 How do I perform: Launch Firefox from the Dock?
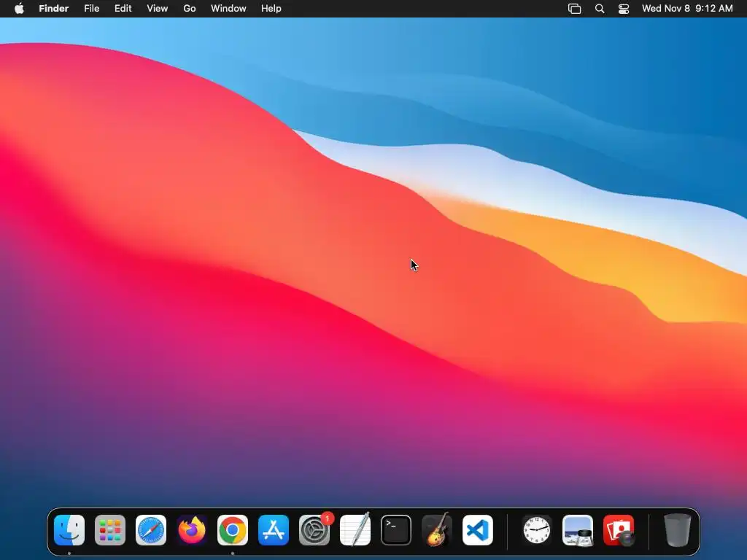click(x=192, y=530)
